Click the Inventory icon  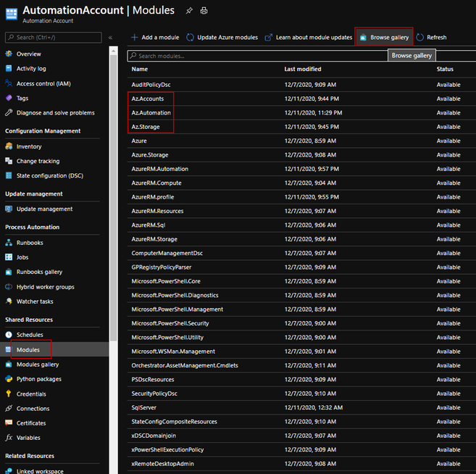9,146
